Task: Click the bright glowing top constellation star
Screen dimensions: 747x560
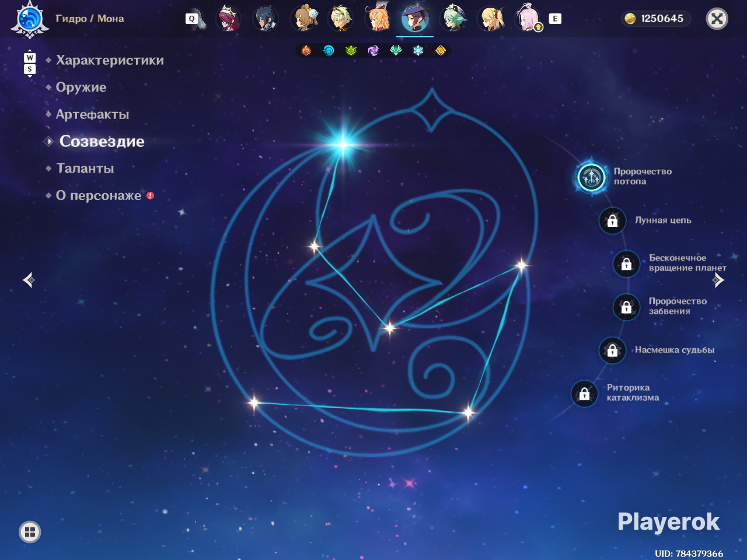Action: 343,144
